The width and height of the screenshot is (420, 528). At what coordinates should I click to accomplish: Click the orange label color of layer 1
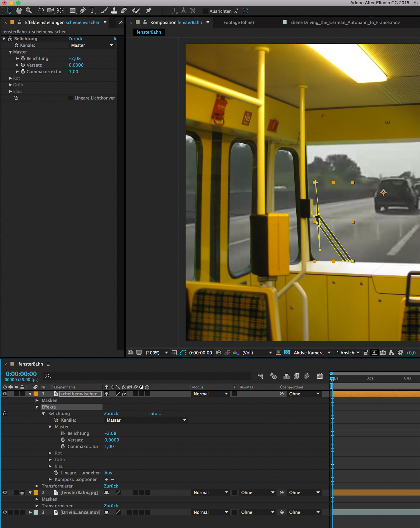coord(36,394)
